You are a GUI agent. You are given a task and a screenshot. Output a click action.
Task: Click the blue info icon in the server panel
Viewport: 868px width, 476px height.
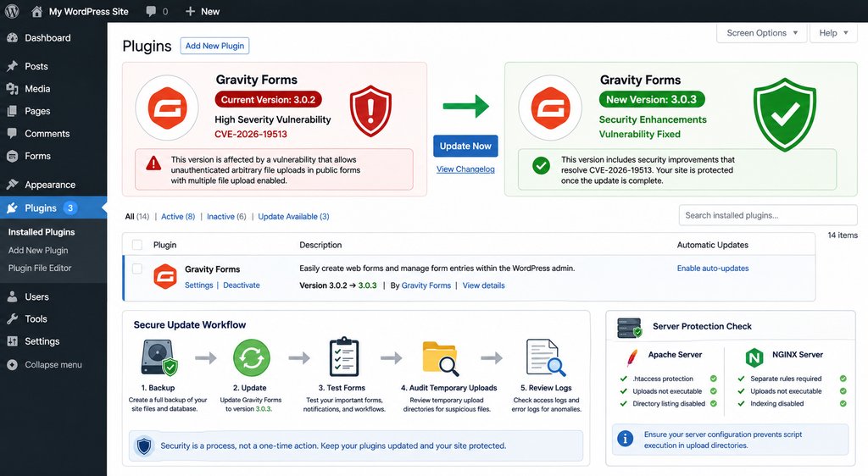[x=626, y=439]
